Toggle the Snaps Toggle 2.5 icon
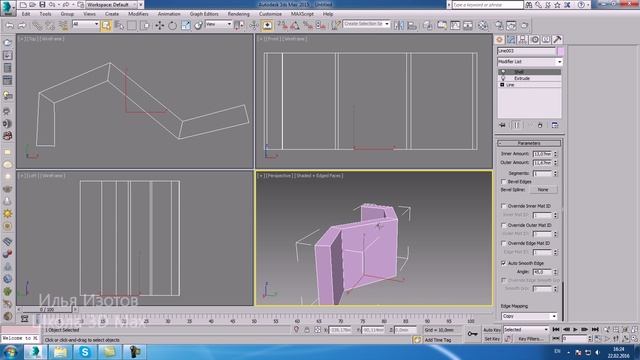 (282, 25)
